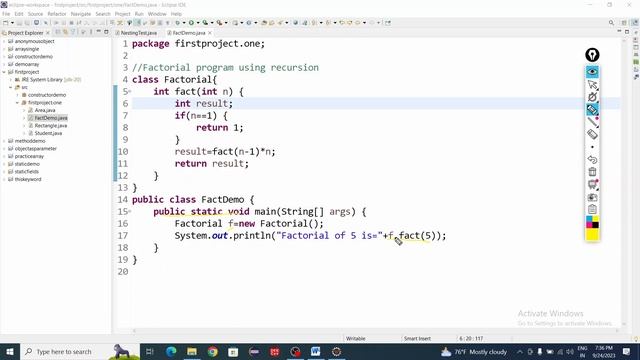Image resolution: width=640 pixels, height=360 pixels.
Task: Open Microsoft Edge from the taskbar
Action: 171,351
